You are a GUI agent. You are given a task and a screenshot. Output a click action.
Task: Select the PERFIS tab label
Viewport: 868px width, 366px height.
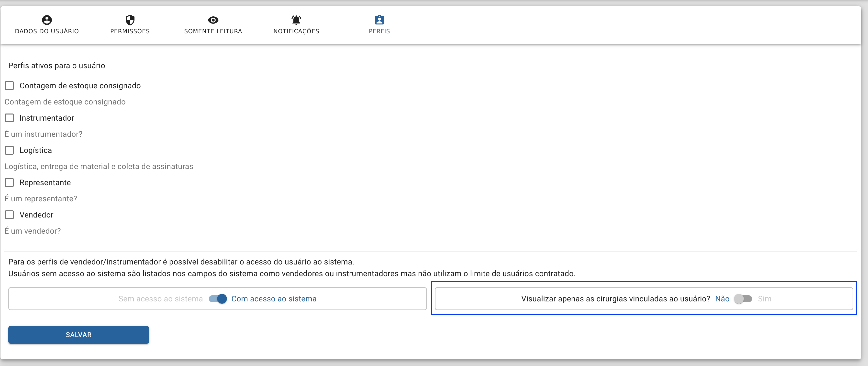pyautogui.click(x=379, y=31)
